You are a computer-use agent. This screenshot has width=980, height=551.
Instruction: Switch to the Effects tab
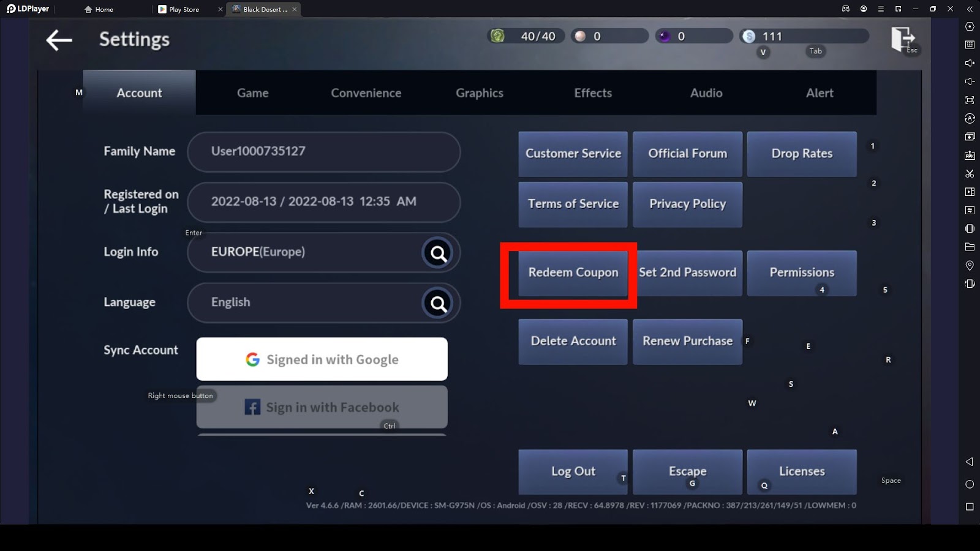pyautogui.click(x=593, y=93)
